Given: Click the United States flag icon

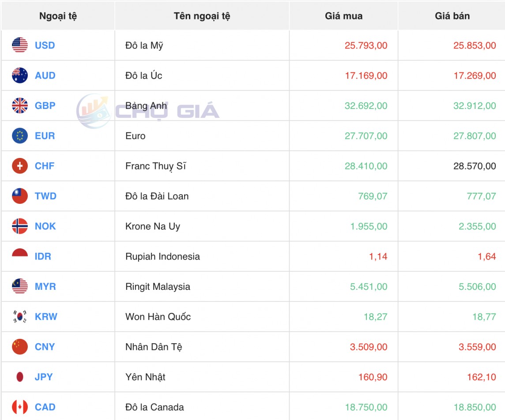Looking at the screenshot, I should (x=20, y=45).
